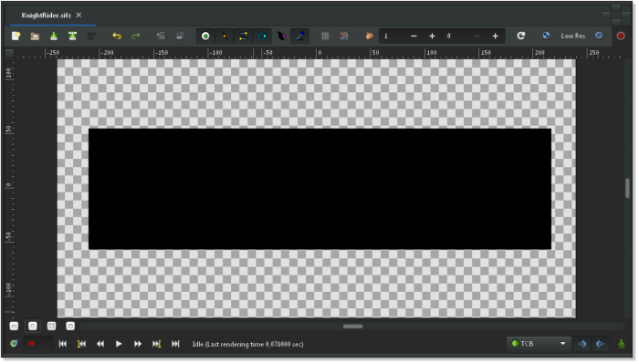
Task: Toggle the onion skin icon
Action: click(x=369, y=36)
